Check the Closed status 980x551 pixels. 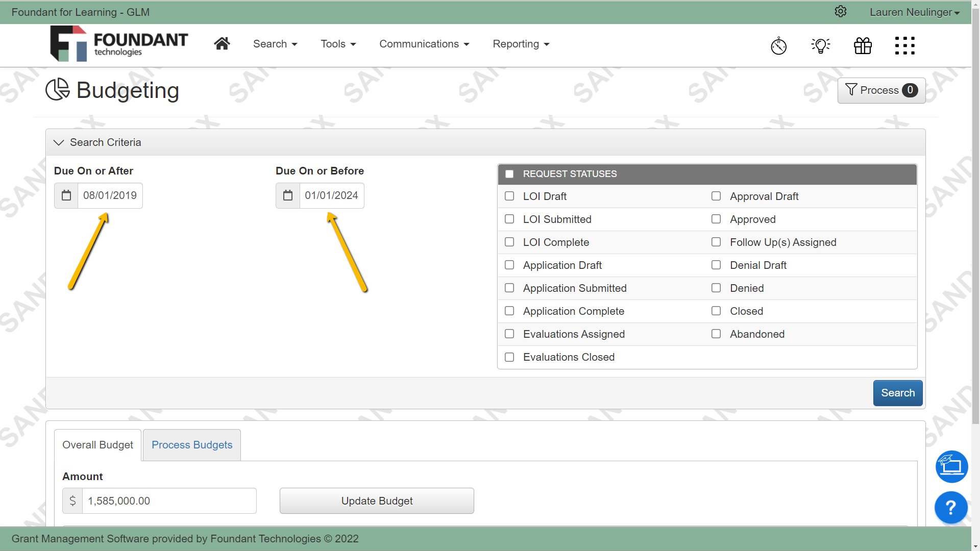tap(716, 311)
